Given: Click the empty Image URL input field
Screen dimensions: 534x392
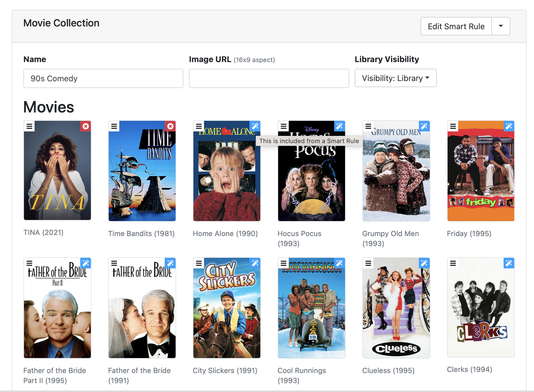Looking at the screenshot, I should [x=269, y=79].
